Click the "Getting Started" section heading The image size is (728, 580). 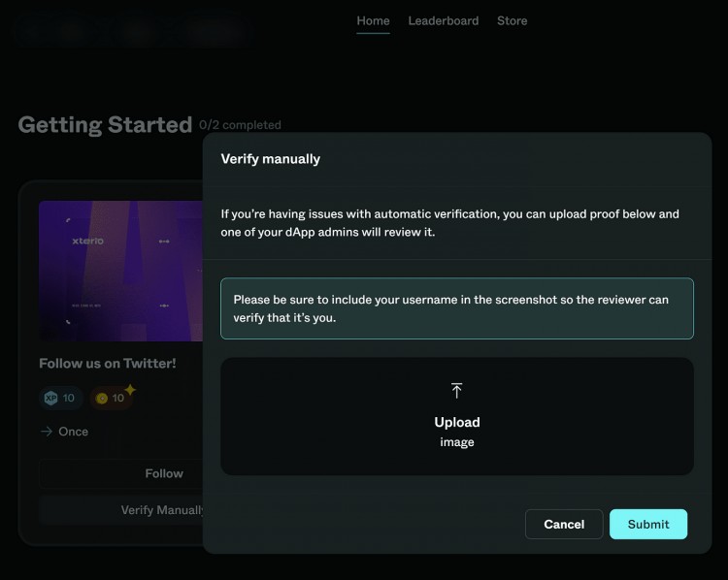point(105,124)
